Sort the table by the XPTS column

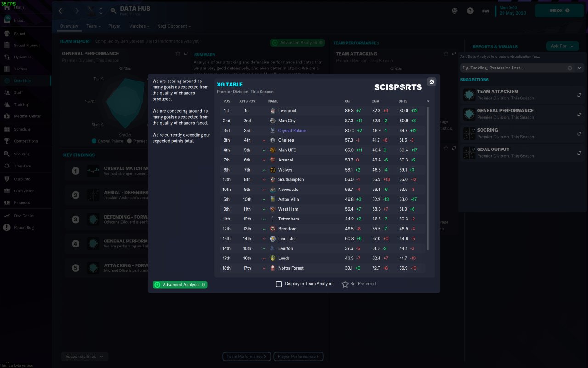(403, 101)
